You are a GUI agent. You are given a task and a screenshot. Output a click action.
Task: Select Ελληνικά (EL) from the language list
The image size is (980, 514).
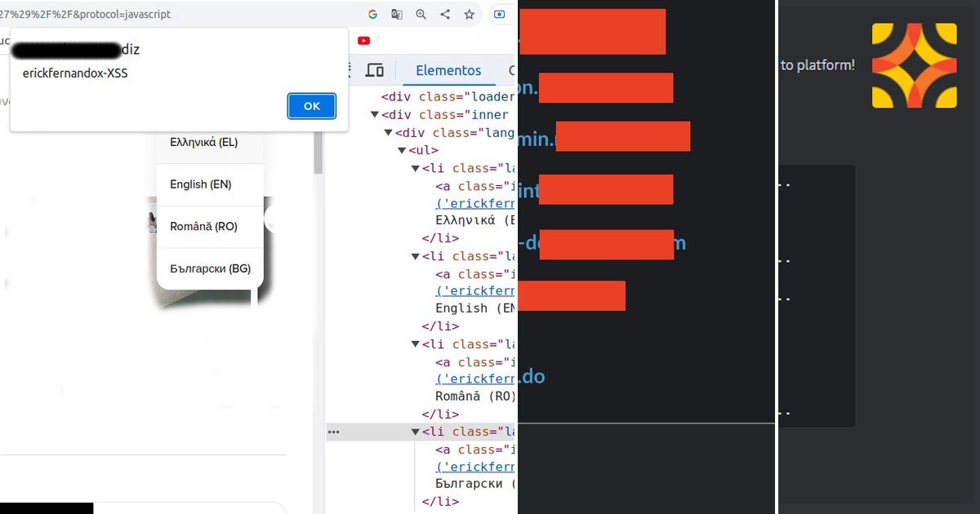pyautogui.click(x=203, y=142)
